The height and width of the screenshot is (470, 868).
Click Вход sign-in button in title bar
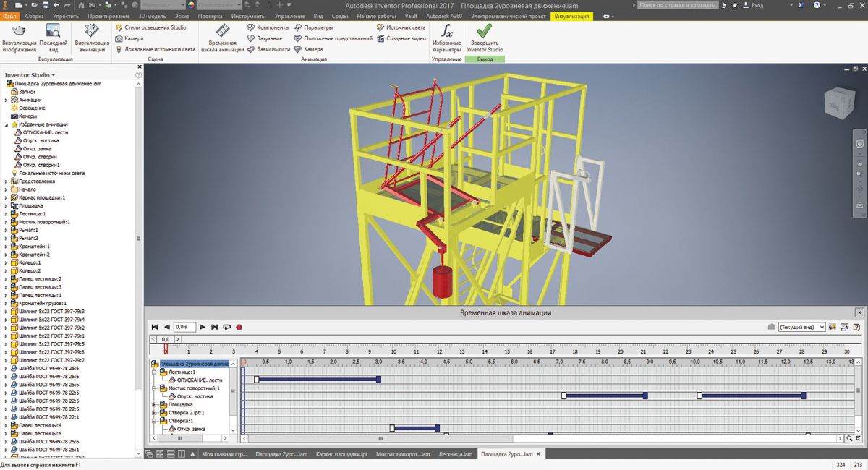click(x=753, y=5)
